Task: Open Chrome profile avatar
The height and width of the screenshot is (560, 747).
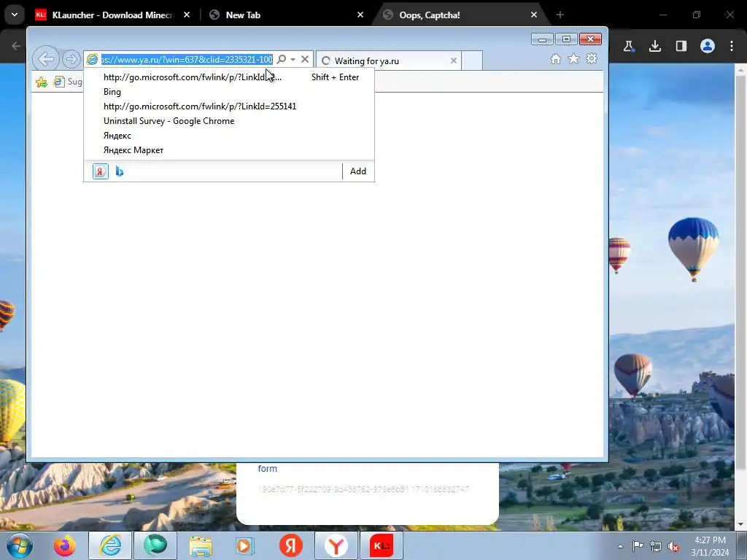Action: coord(707,46)
